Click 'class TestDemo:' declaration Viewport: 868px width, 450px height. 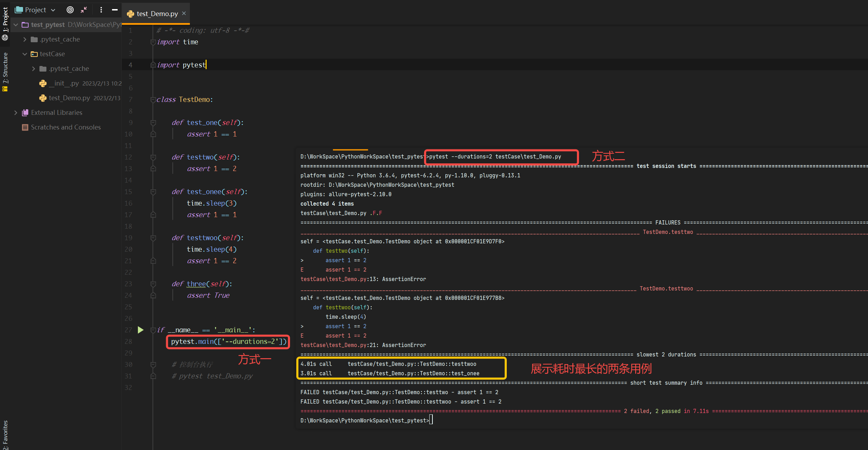coord(185,99)
